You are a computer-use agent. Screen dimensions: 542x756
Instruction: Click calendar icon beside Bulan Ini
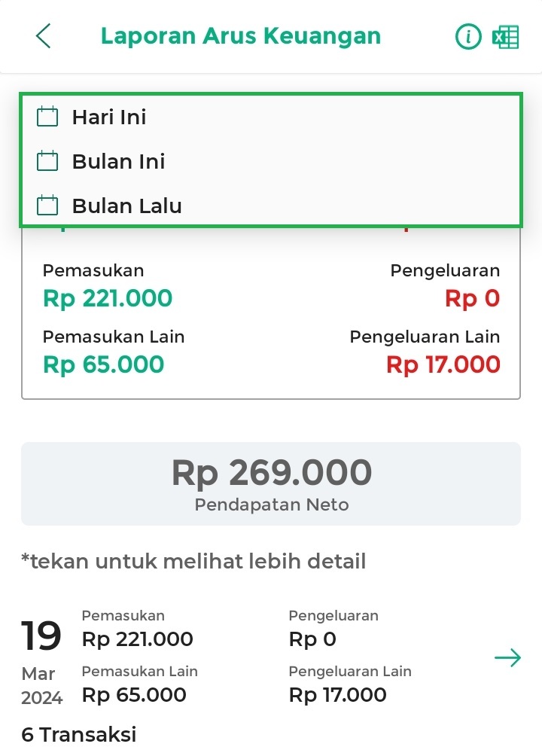(x=47, y=161)
